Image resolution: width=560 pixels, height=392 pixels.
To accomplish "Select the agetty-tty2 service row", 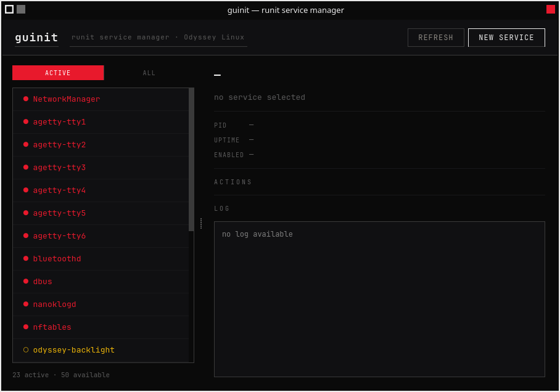I will click(x=101, y=145).
